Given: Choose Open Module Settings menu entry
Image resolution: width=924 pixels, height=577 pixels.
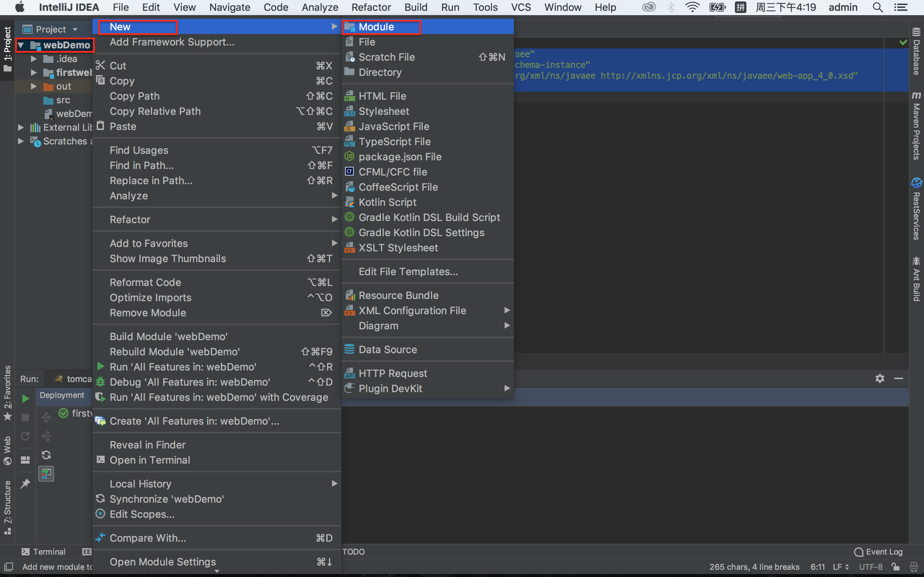Looking at the screenshot, I should (162, 562).
